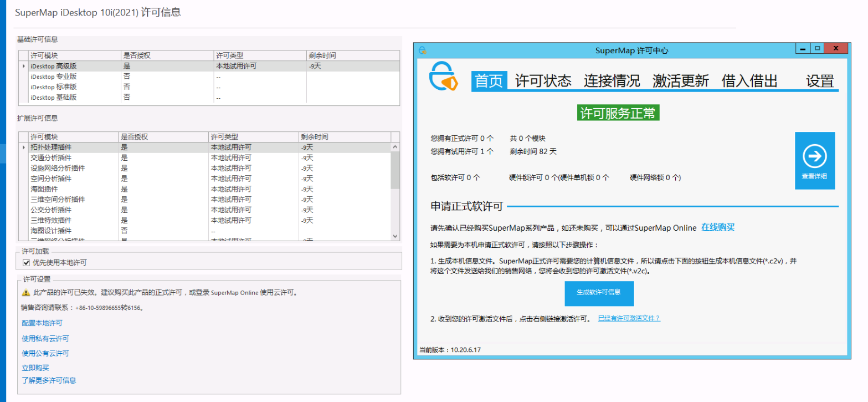Select 拓扑处理插件 row
This screenshot has height=402, width=868.
205,147
